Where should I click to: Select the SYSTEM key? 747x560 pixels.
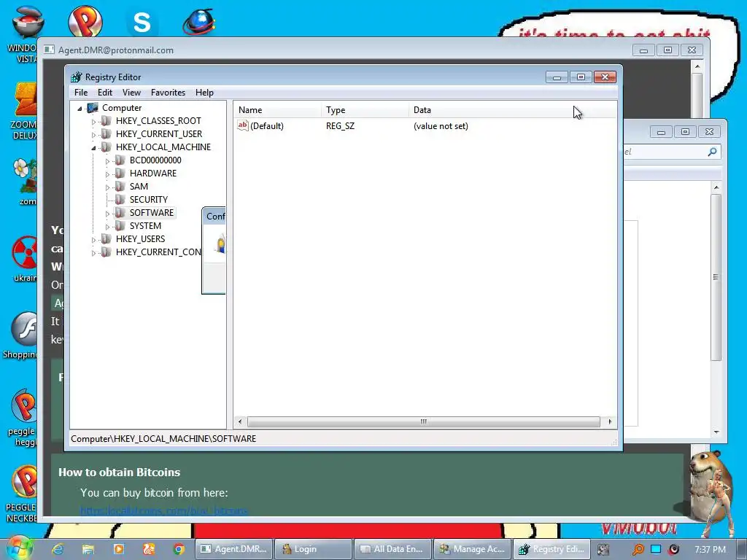145,226
